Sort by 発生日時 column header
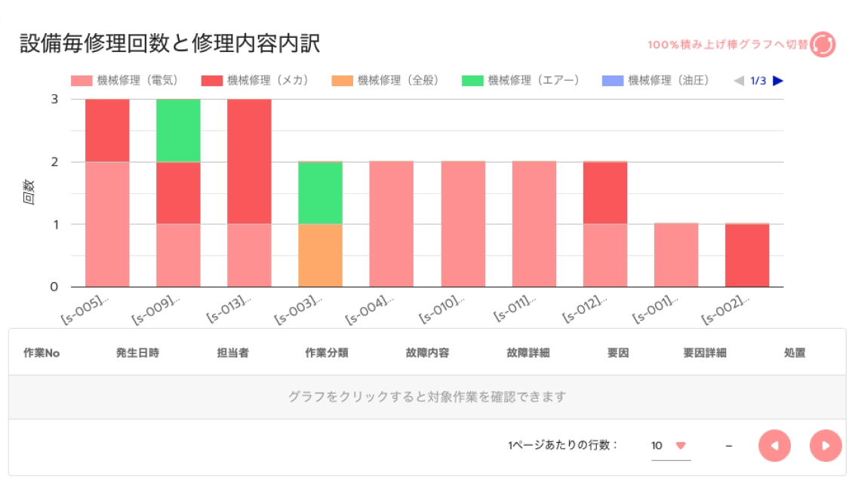Image resolution: width=852 pixels, height=504 pixels. [x=137, y=353]
